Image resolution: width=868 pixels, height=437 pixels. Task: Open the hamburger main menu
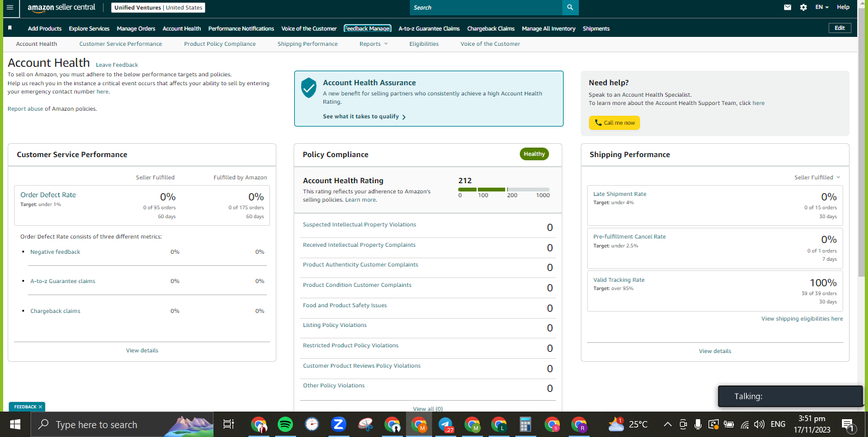(x=10, y=7)
